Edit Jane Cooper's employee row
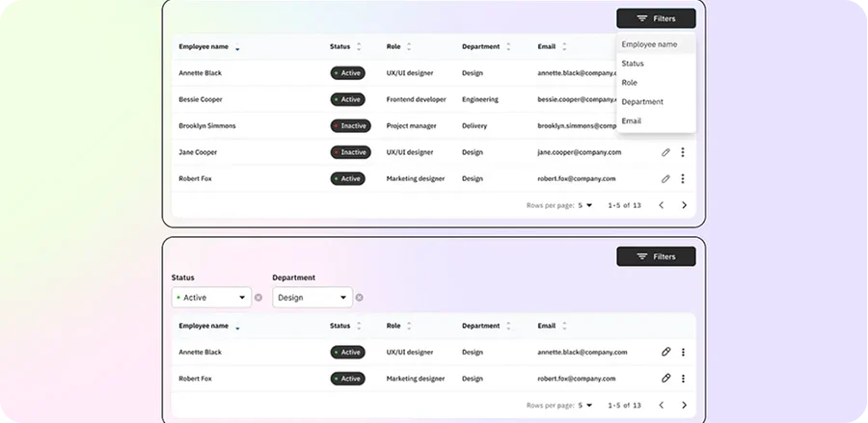The width and height of the screenshot is (868, 423). point(665,152)
